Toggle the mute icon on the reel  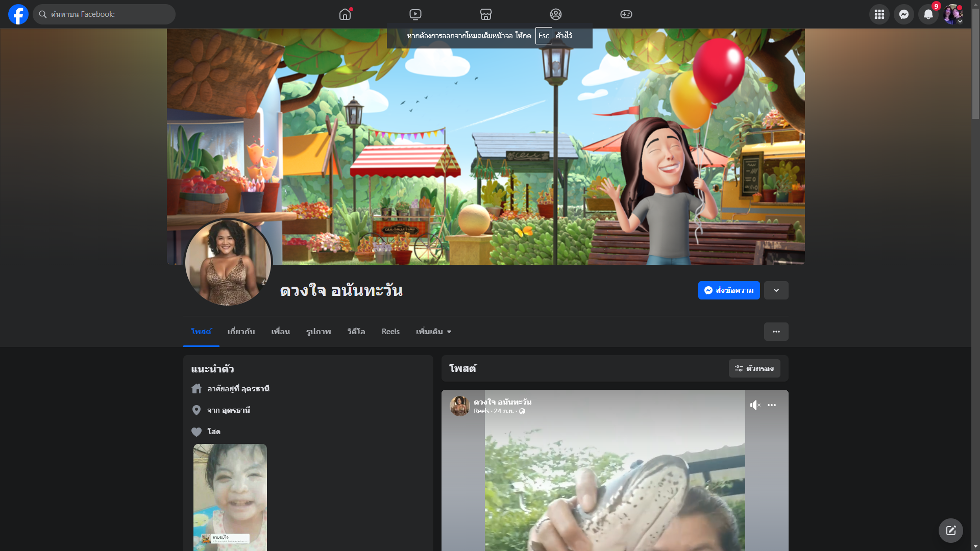coord(755,405)
